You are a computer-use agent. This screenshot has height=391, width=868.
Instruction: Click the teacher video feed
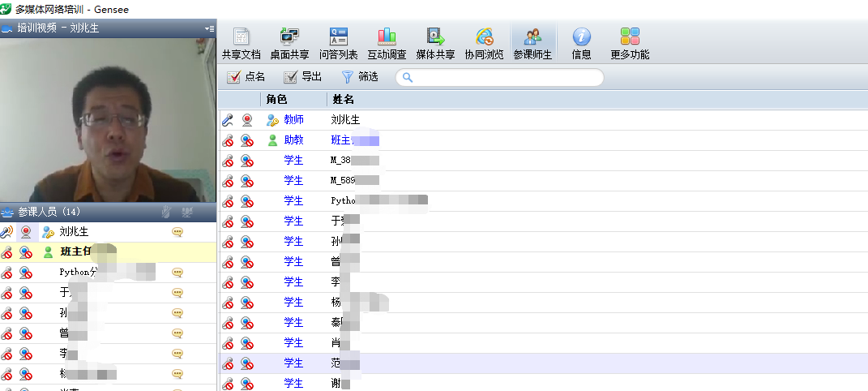coord(108,120)
